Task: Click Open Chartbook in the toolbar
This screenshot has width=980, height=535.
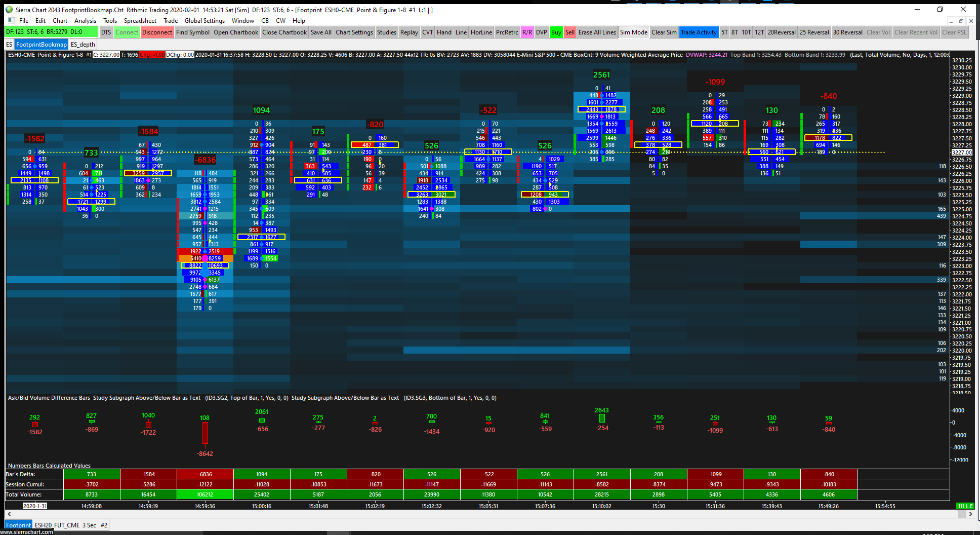Action: click(x=236, y=32)
